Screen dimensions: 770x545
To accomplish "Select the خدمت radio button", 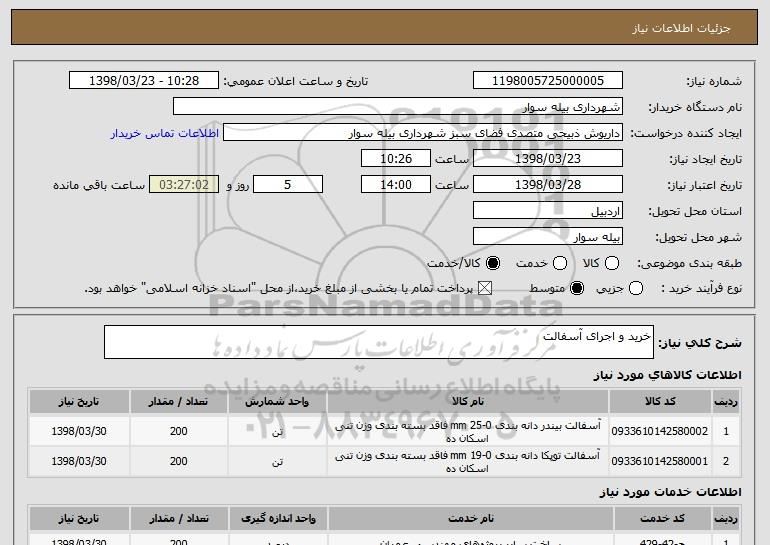I will [x=560, y=263].
